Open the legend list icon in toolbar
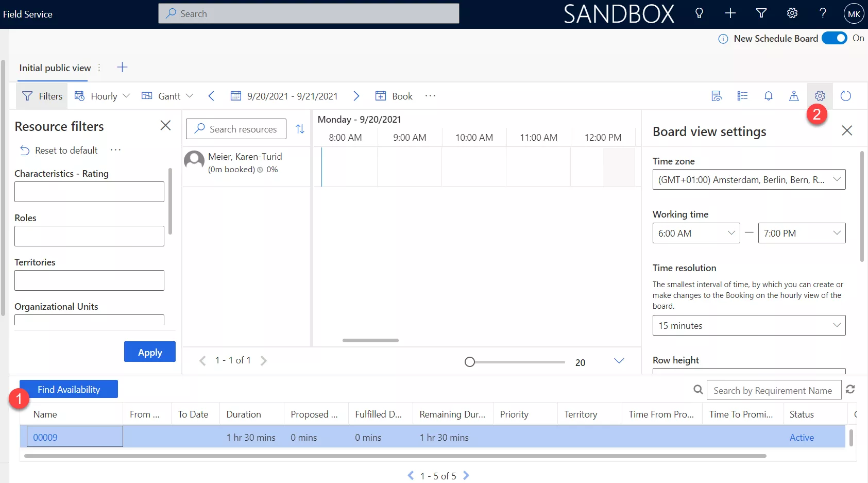Viewport: 868px width, 483px height. 742,96
